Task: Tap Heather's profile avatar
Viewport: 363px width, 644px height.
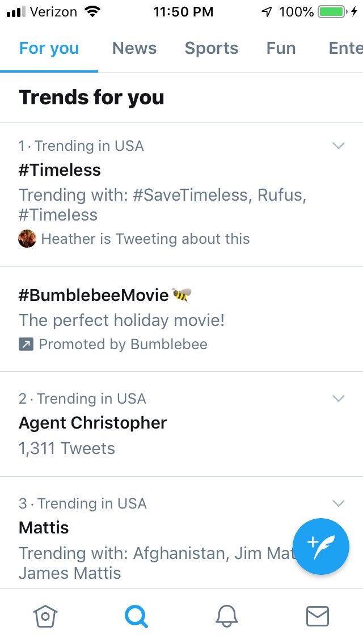Action: [27, 239]
